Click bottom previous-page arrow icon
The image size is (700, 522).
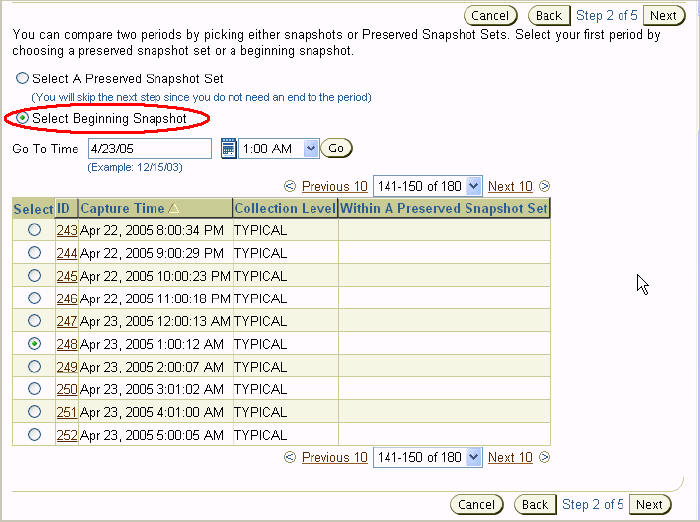(290, 457)
